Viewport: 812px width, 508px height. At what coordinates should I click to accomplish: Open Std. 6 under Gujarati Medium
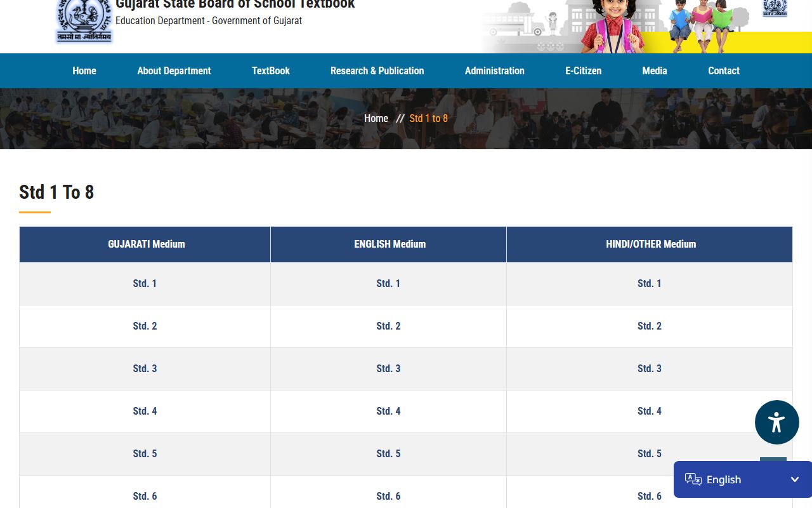(145, 496)
